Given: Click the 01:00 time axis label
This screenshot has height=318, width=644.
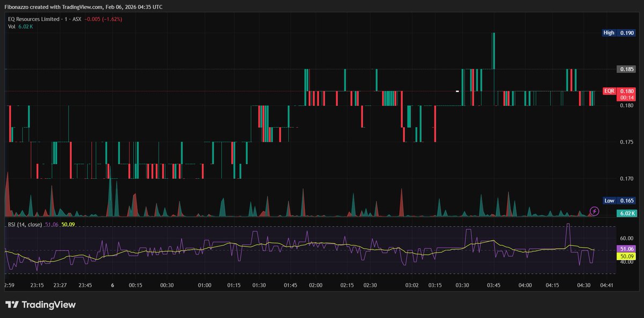Looking at the screenshot, I should [204, 285].
